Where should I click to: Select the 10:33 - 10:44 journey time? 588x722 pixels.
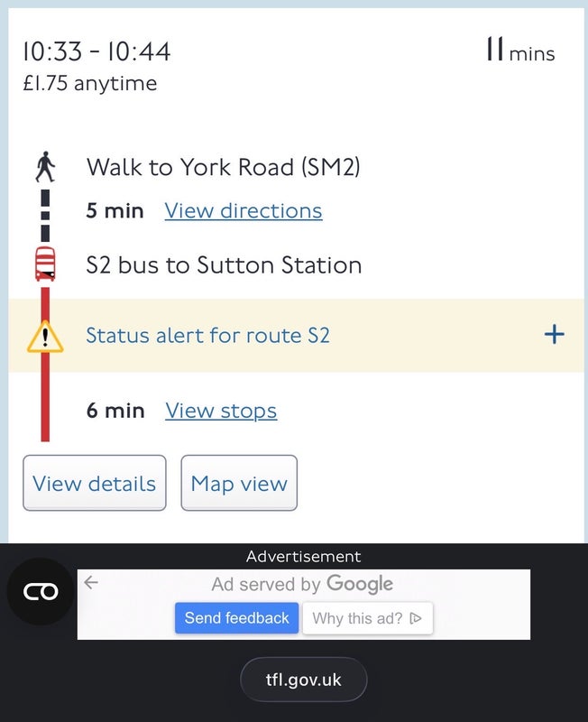coord(96,51)
